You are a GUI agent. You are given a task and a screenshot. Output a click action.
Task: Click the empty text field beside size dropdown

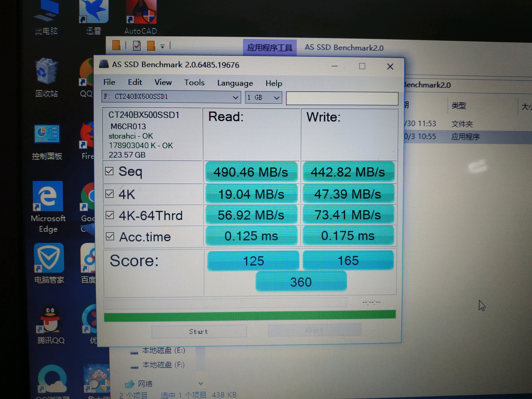pyautogui.click(x=342, y=98)
